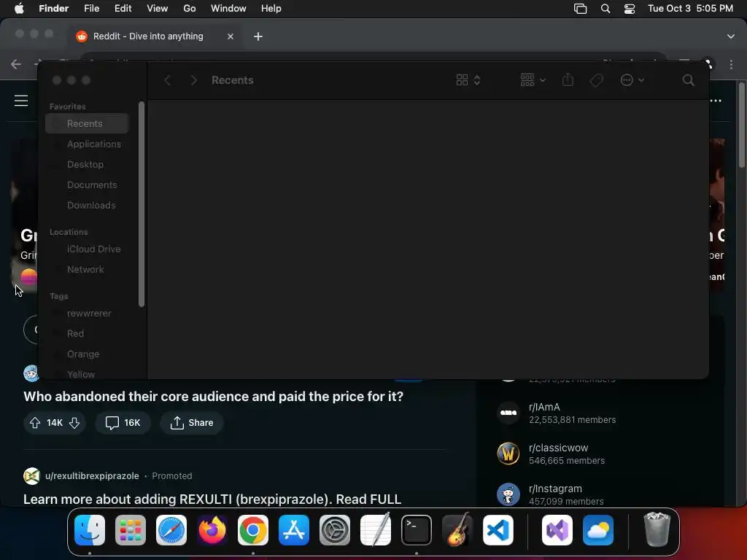Open the post titled Who abandoned their core audience
The height and width of the screenshot is (560, 747).
point(214,396)
